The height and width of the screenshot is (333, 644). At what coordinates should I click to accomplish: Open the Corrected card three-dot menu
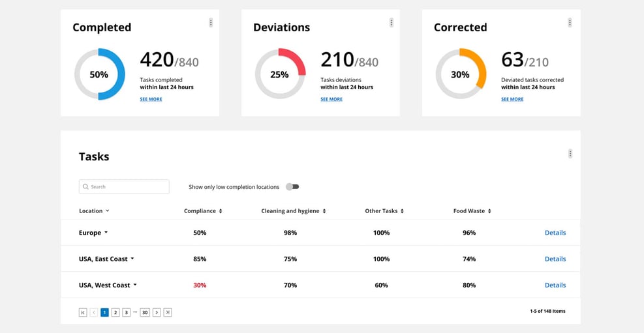tap(570, 23)
